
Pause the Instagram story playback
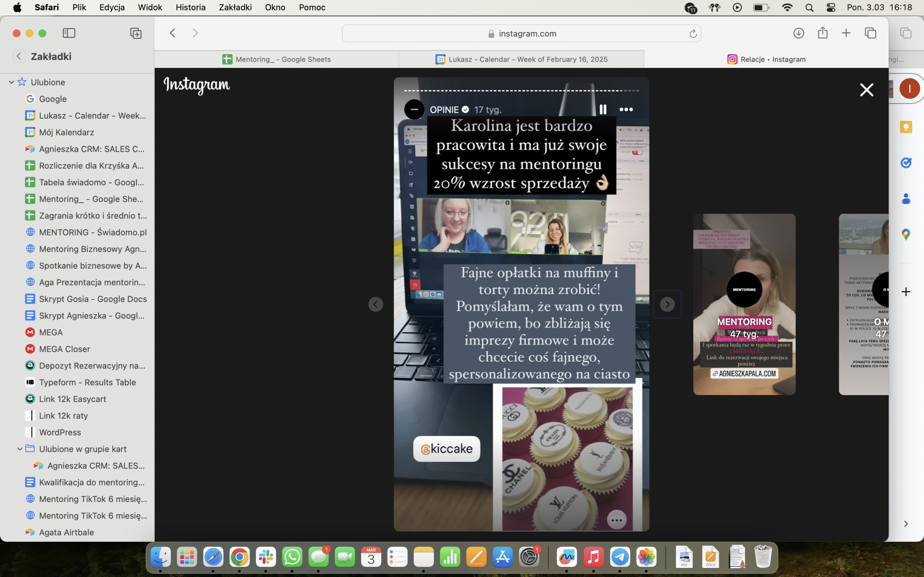(x=602, y=110)
